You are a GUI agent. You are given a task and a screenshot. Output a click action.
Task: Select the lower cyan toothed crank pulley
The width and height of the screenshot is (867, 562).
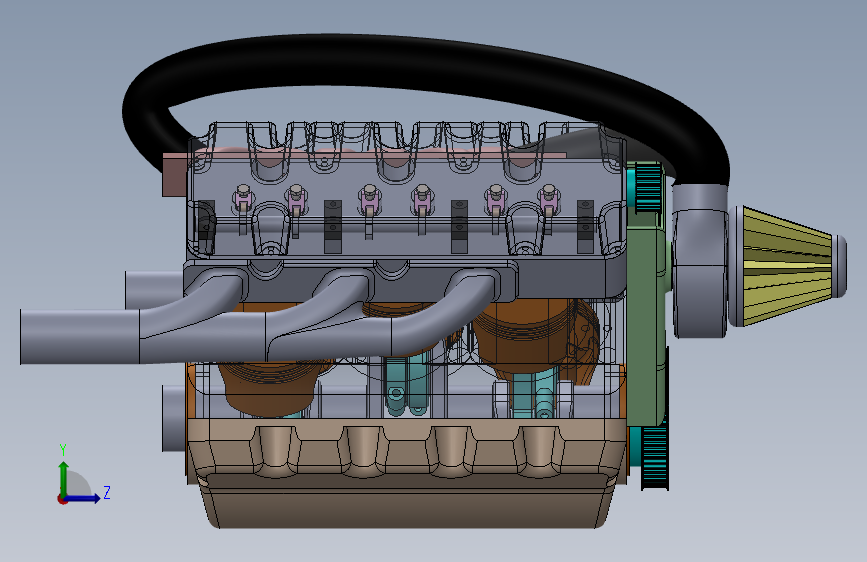[654, 458]
